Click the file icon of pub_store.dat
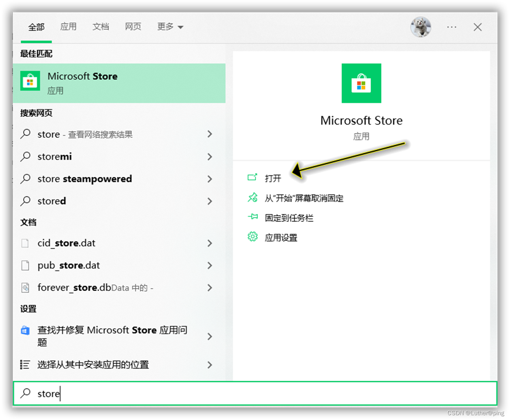 pyautogui.click(x=25, y=265)
